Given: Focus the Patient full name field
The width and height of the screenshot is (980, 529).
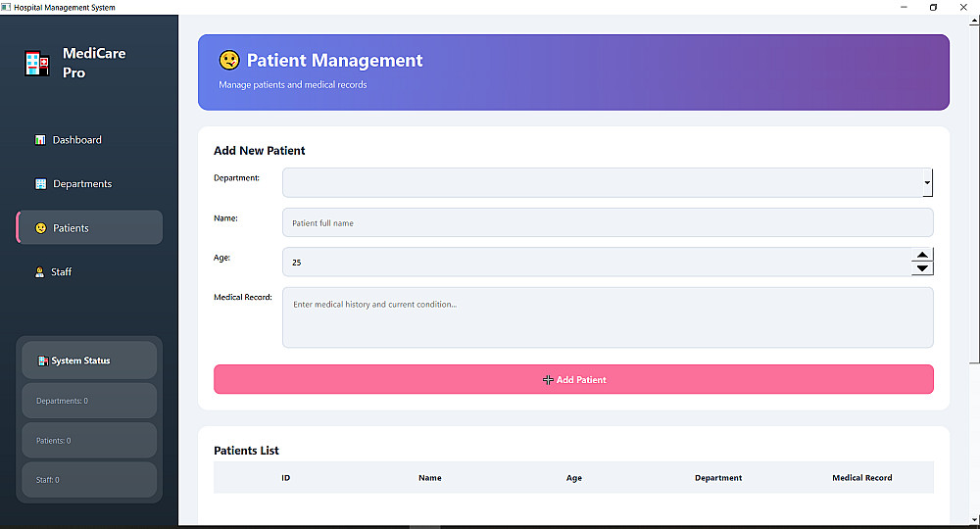Looking at the screenshot, I should point(608,222).
